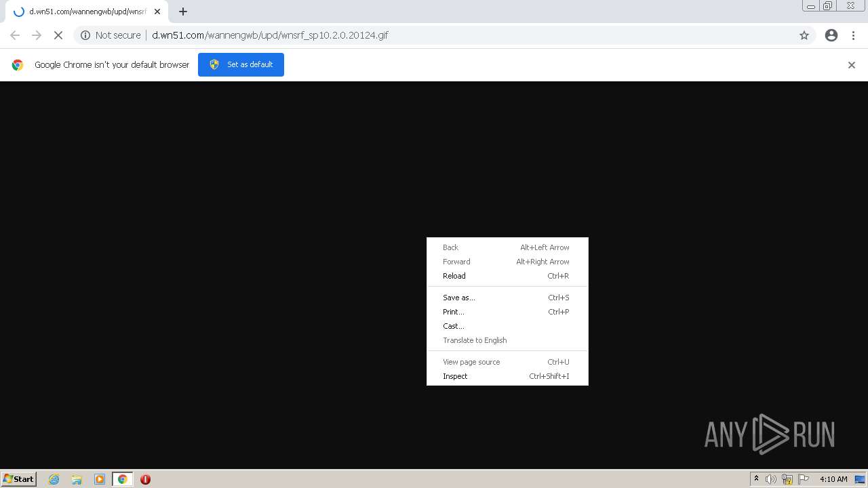Click the Chrome taskbar icon
Screen dimensions: 868x488
click(x=122, y=479)
